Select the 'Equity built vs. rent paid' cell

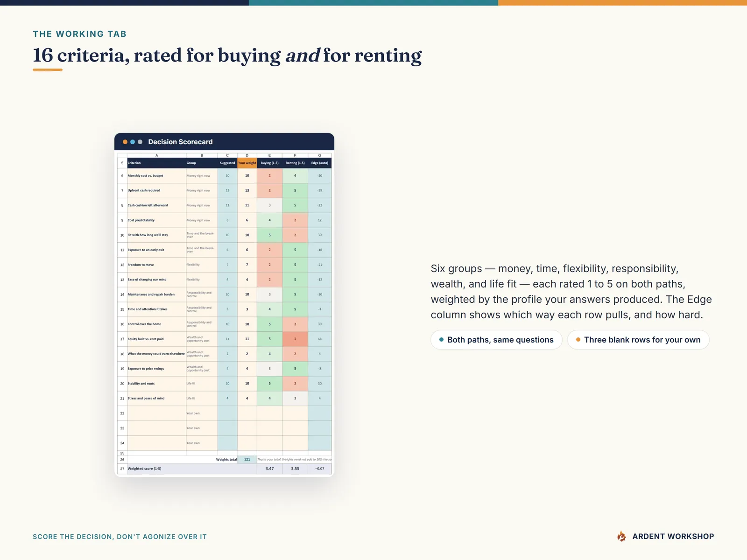pyautogui.click(x=156, y=339)
